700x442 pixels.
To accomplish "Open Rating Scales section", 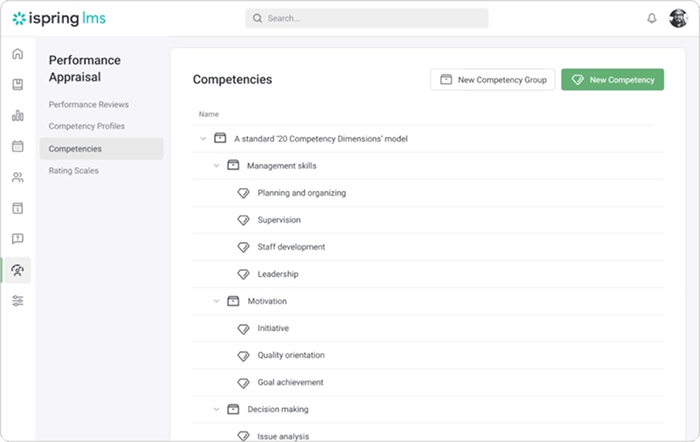I will click(x=74, y=171).
